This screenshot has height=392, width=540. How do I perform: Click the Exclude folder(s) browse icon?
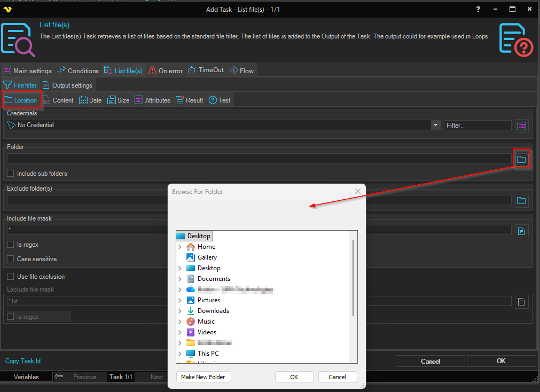coord(521,201)
